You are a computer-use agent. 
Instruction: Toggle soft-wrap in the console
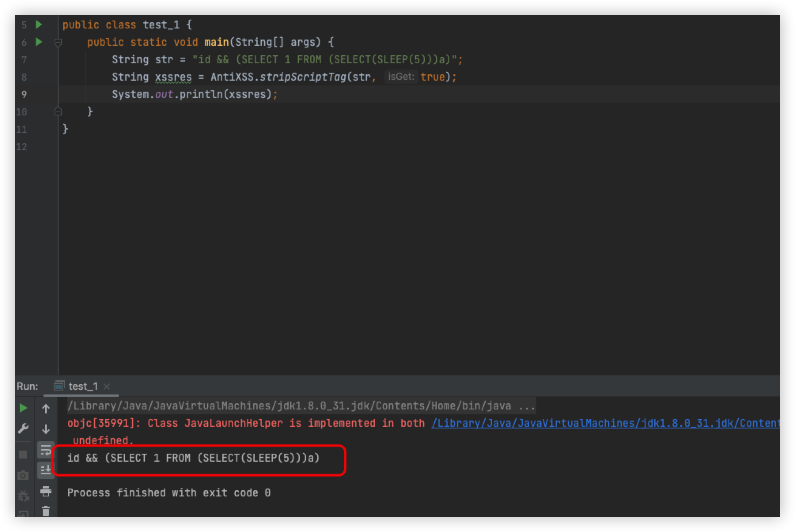click(46, 450)
